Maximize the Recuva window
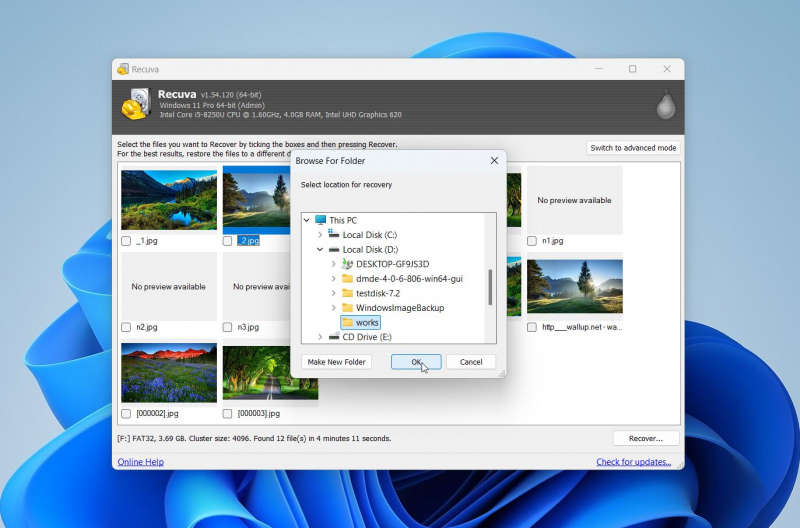Image resolution: width=800 pixels, height=528 pixels. coord(633,69)
